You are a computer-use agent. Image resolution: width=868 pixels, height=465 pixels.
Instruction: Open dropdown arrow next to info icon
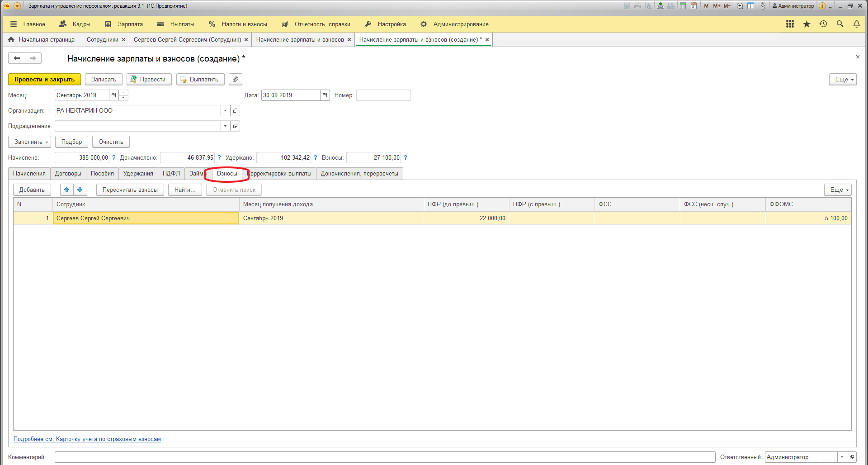point(830,6)
